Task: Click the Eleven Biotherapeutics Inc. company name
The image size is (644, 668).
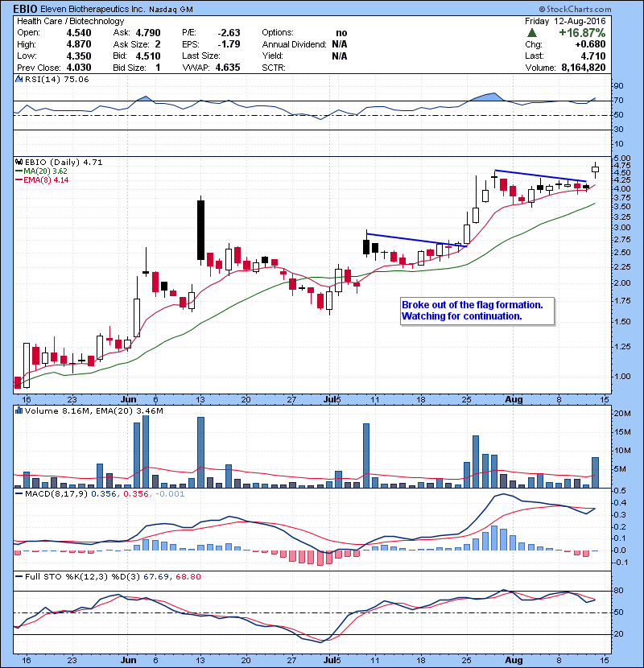Action: click(x=93, y=9)
